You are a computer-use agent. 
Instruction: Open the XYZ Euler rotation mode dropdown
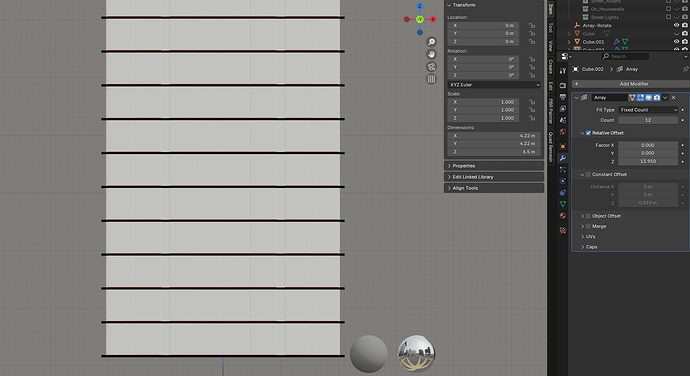(x=494, y=85)
